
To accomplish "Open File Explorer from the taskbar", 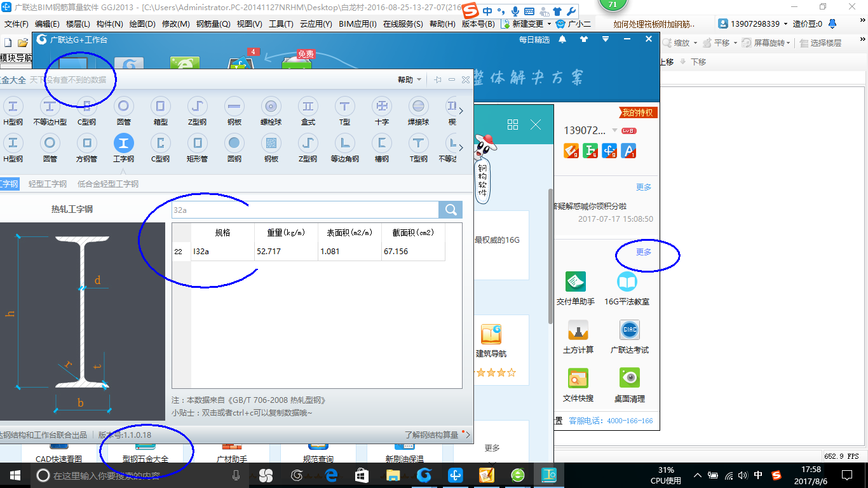I will click(x=393, y=475).
